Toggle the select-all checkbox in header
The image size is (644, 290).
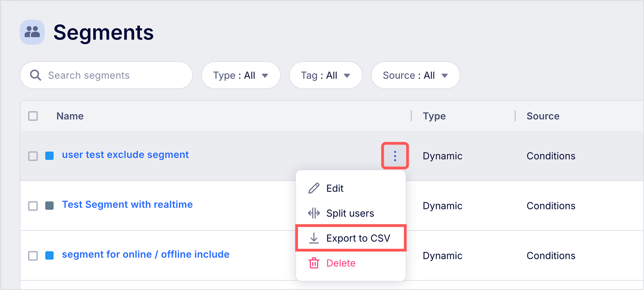point(33,116)
